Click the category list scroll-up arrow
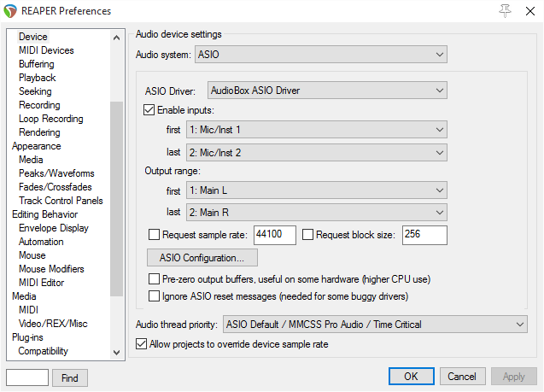Image resolution: width=544 pixels, height=392 pixels. (x=117, y=38)
